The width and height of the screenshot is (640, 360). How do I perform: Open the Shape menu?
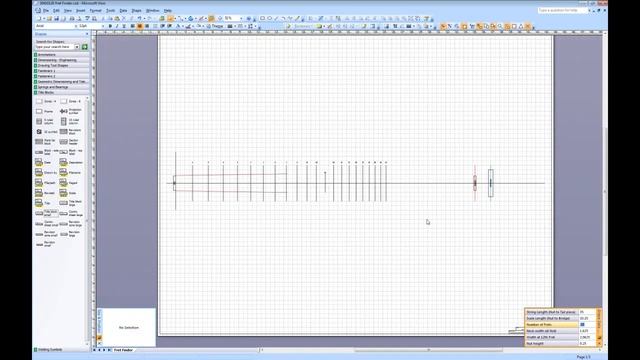[x=137, y=10]
